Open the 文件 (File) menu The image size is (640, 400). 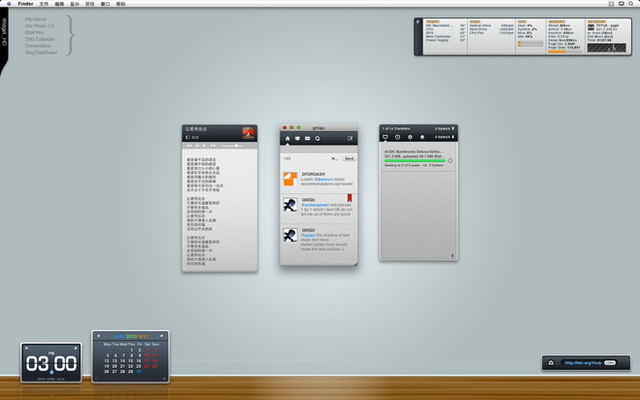tap(44, 4)
